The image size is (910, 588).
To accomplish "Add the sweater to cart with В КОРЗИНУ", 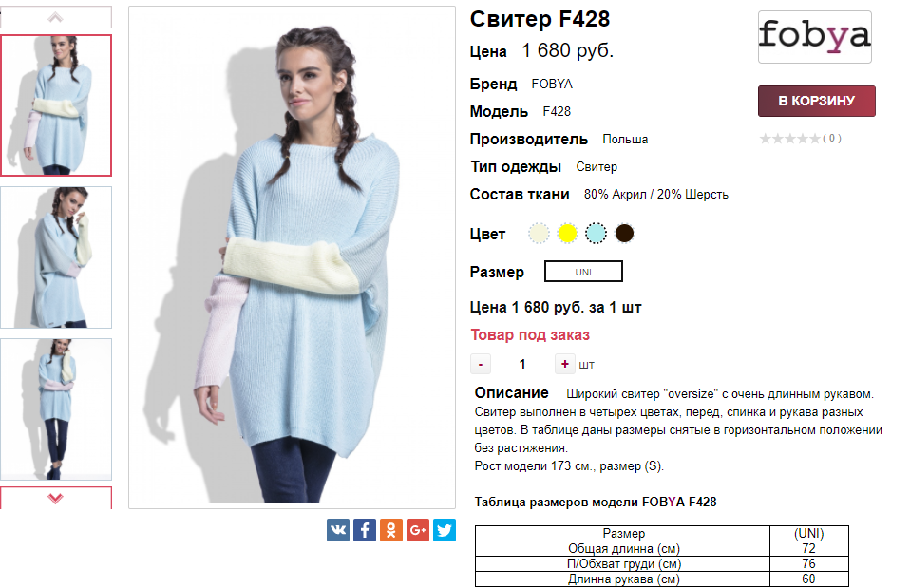I will click(x=817, y=101).
